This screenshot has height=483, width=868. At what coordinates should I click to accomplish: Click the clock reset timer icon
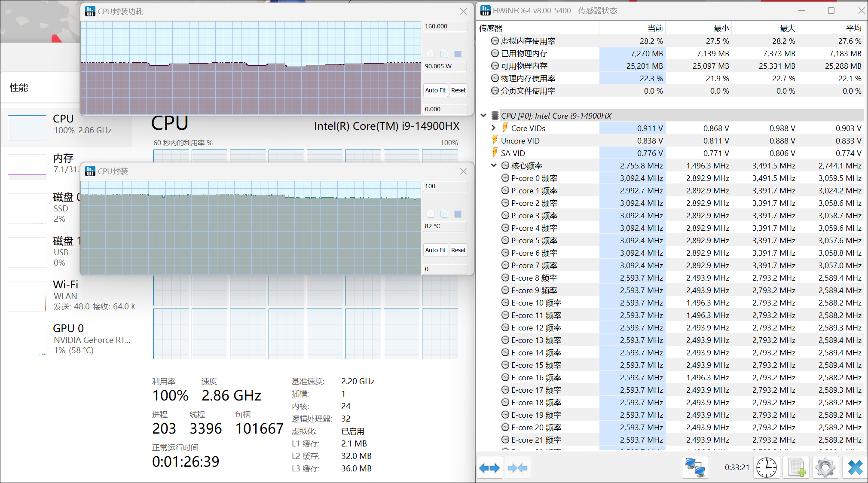point(766,468)
